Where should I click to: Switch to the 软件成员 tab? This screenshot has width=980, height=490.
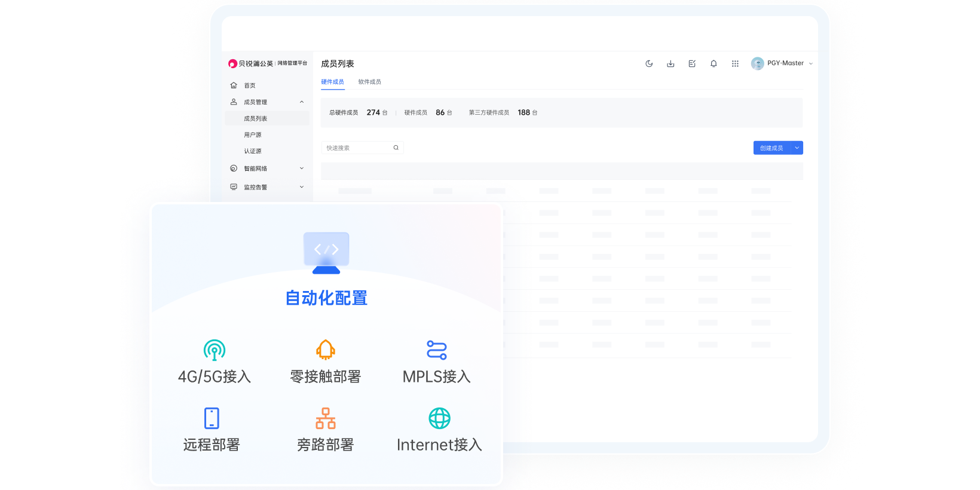[369, 82]
